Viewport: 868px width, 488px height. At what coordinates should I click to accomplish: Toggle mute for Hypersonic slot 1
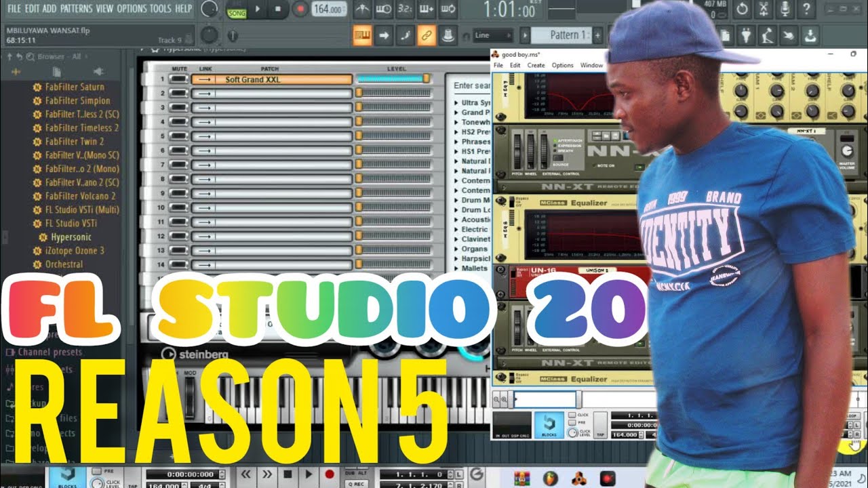tap(178, 79)
